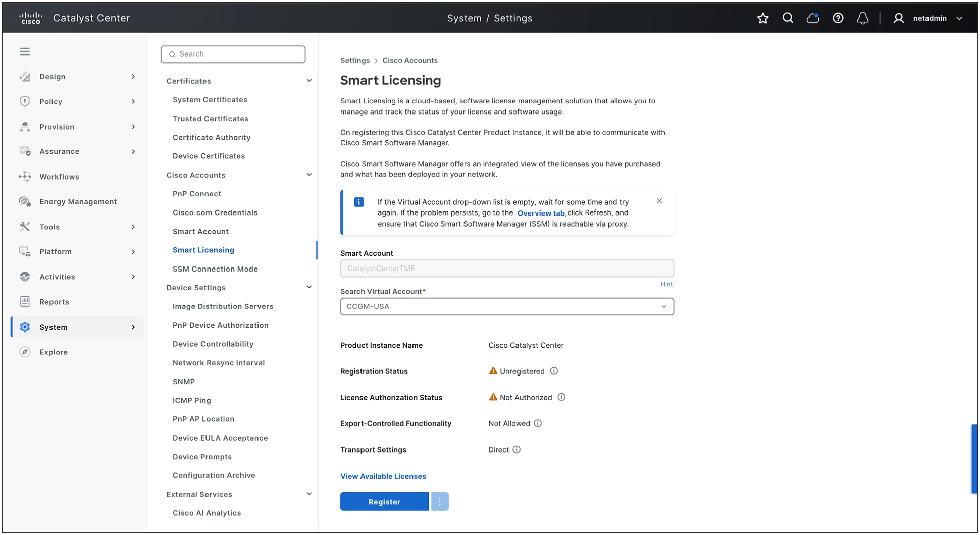This screenshot has height=535, width=980.
Task: Click the Transport Settings info icon
Action: pyautogui.click(x=517, y=450)
